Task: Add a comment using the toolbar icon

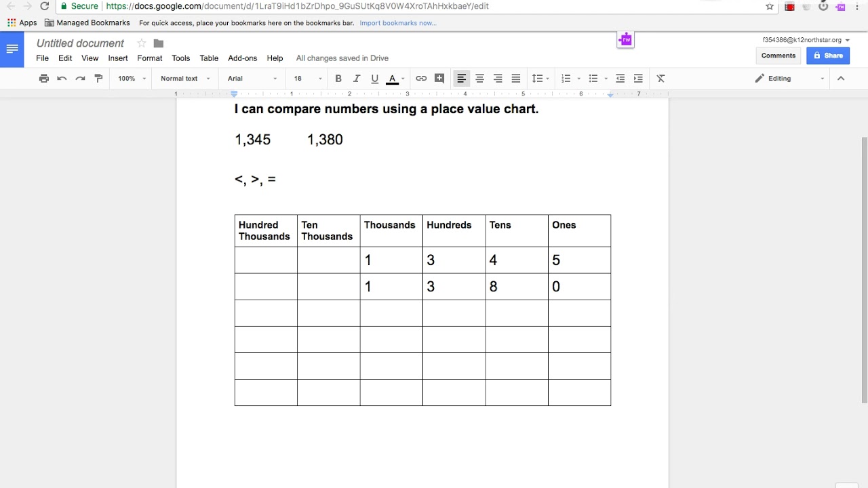Action: [x=439, y=79]
